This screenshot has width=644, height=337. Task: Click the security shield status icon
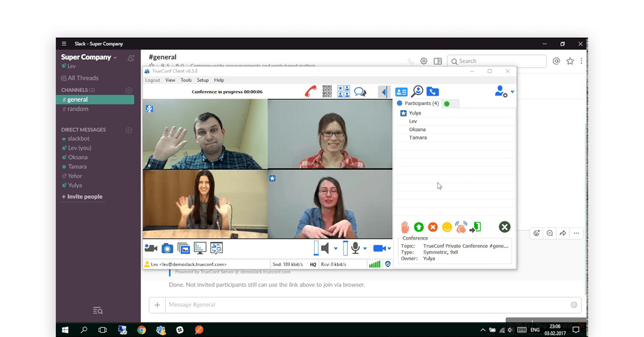[x=388, y=264]
